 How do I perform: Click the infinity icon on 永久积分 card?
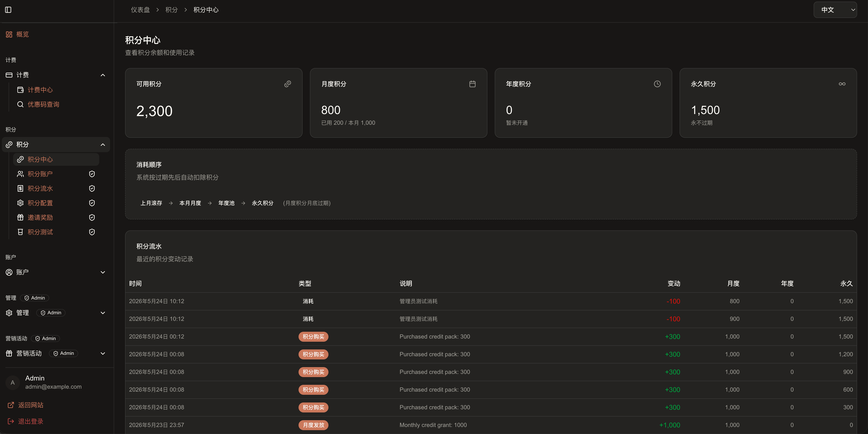tap(842, 84)
